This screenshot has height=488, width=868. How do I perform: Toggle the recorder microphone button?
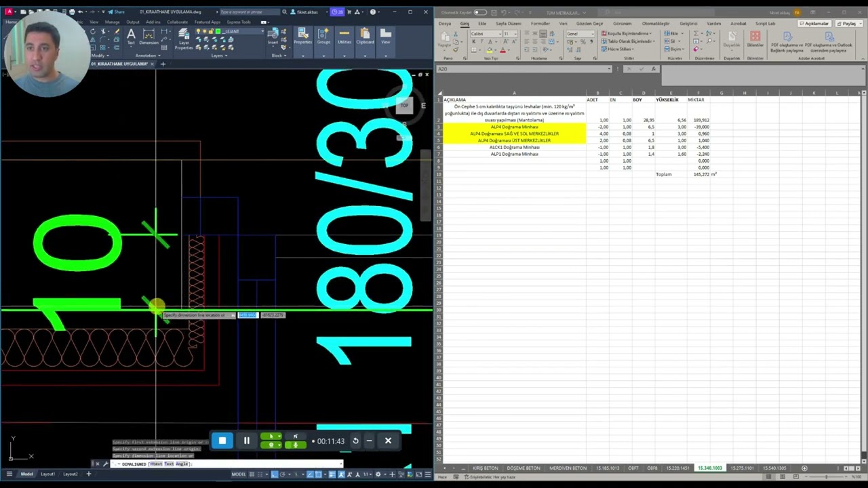click(x=295, y=445)
